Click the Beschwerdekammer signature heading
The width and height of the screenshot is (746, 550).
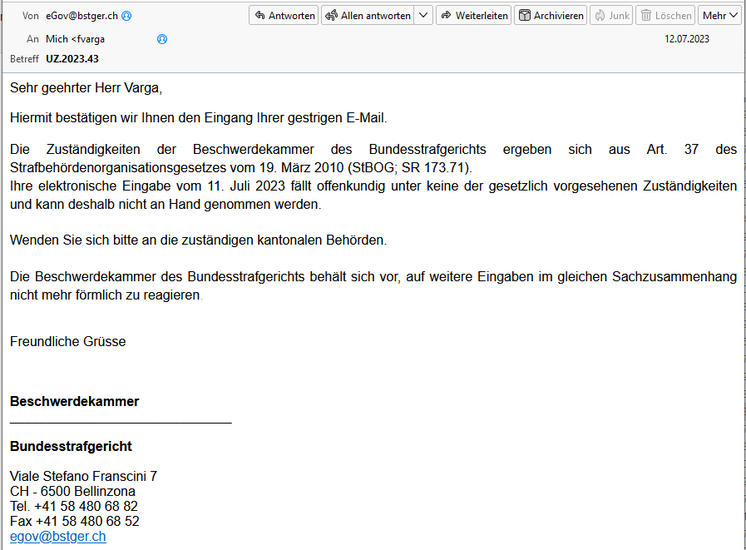coord(75,402)
